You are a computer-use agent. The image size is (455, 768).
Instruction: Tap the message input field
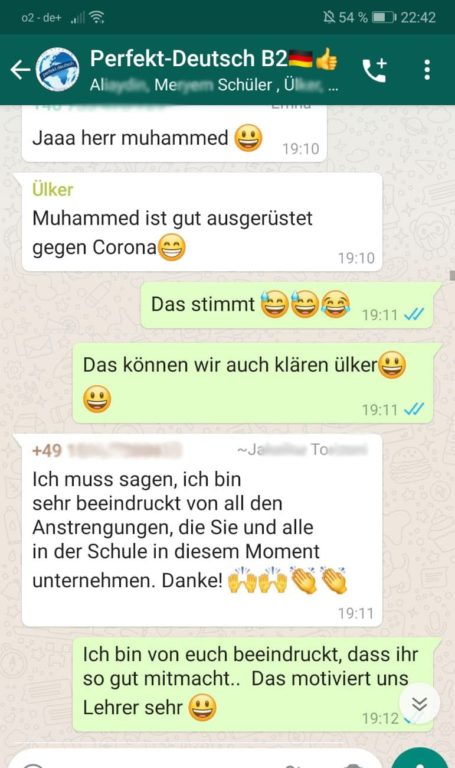click(196, 759)
